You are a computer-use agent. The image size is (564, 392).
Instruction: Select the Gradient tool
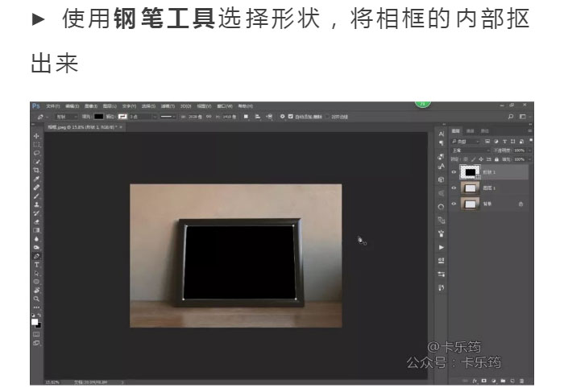point(36,230)
